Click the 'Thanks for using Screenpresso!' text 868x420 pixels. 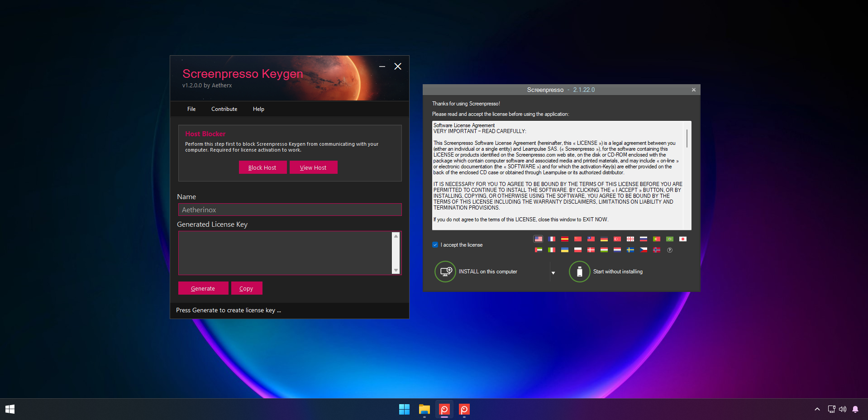(466, 104)
